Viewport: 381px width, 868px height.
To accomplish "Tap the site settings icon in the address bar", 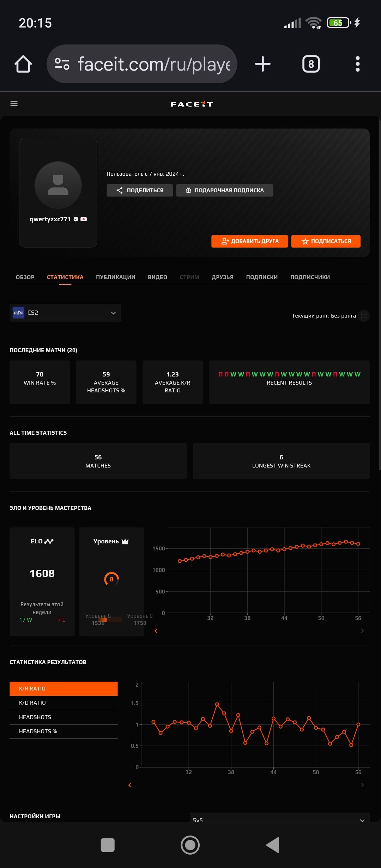I will click(x=62, y=64).
